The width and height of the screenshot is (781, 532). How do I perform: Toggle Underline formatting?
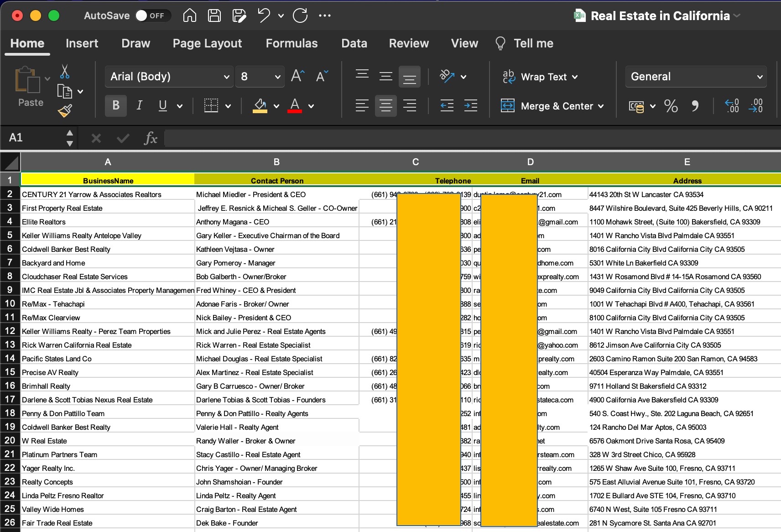(162, 106)
